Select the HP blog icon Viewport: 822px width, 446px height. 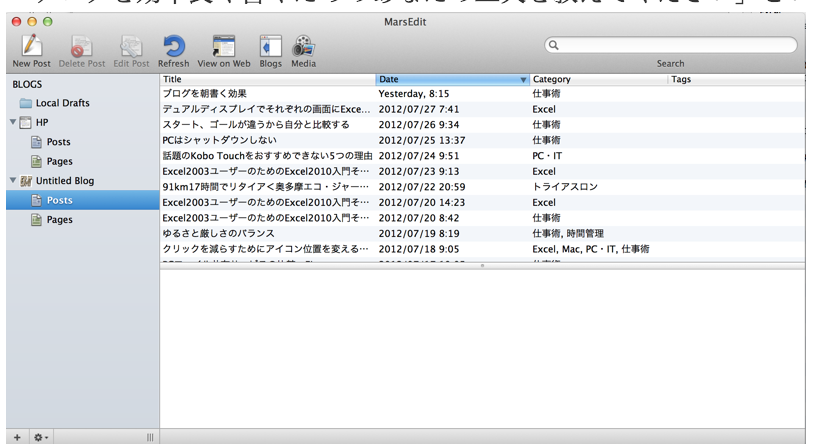coord(25,123)
